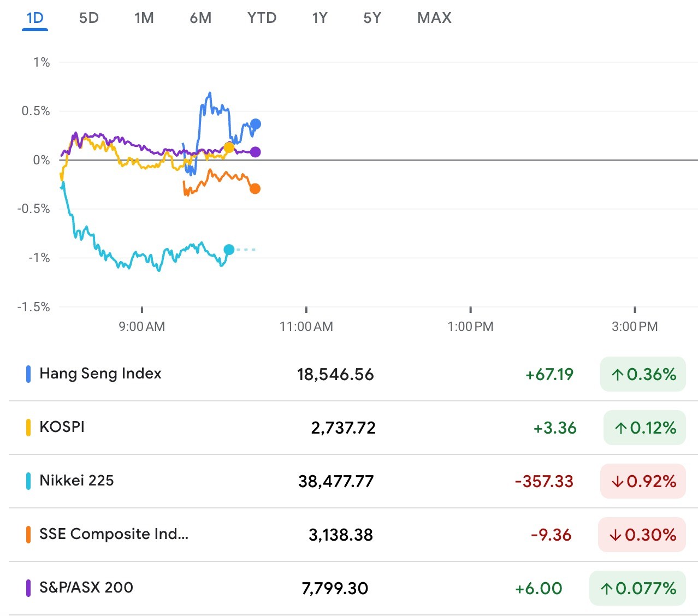Open the SSE Composite Index row
The height and width of the screenshot is (616, 698).
pos(353,535)
